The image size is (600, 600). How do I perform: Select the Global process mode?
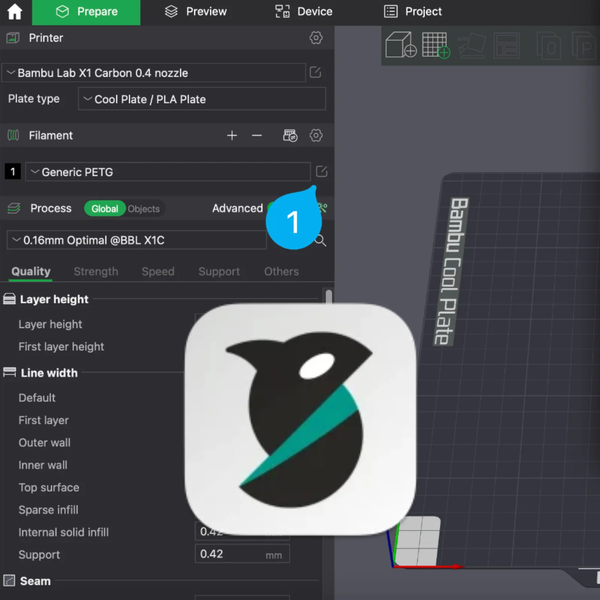click(x=104, y=209)
